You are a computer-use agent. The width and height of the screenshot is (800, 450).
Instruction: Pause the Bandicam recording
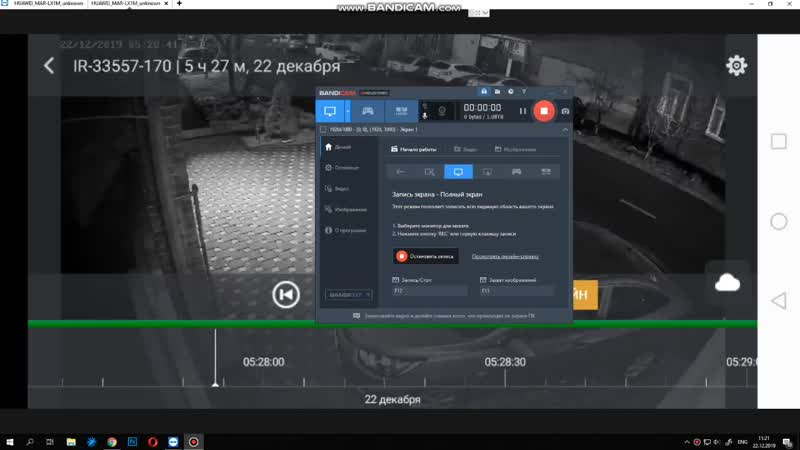[522, 111]
